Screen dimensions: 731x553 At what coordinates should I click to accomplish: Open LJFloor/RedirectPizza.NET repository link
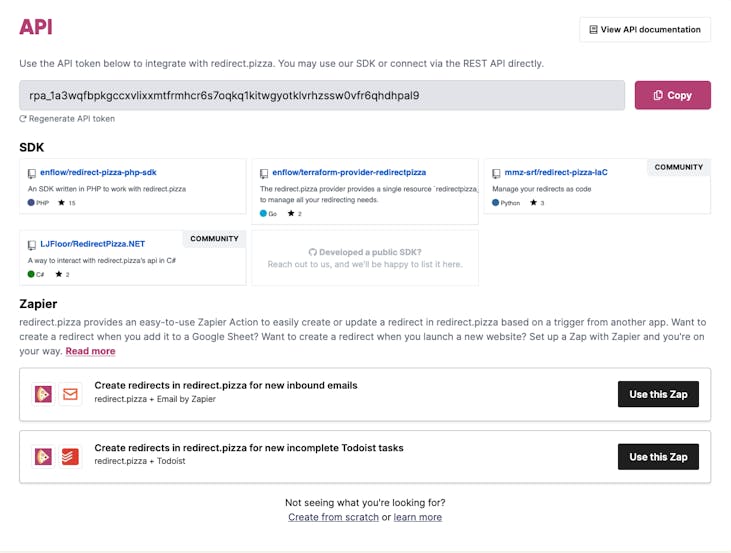pos(92,244)
